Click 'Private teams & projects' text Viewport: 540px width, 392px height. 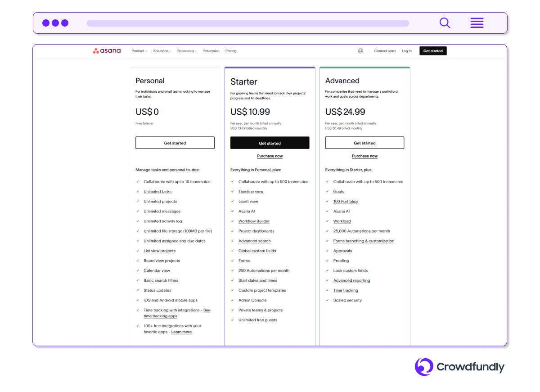(x=261, y=311)
